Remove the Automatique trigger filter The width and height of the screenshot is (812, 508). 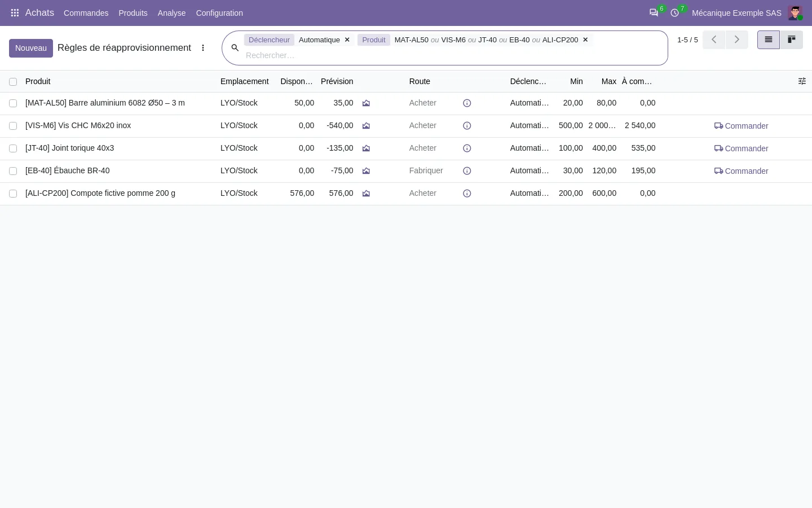(347, 40)
